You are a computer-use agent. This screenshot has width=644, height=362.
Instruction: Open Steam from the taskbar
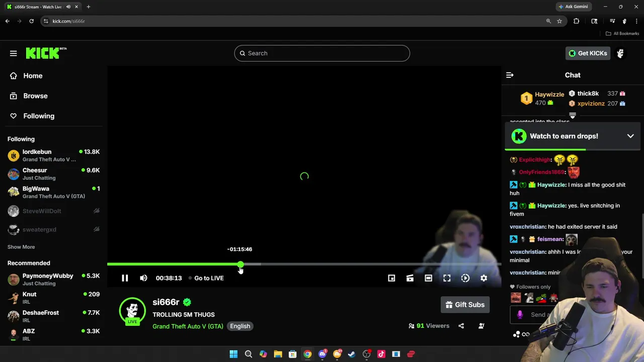(352, 354)
